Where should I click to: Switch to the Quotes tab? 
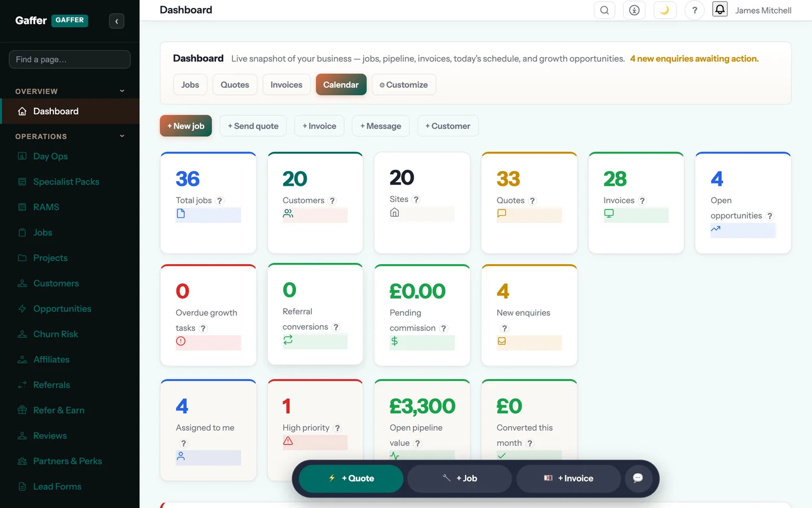(x=235, y=85)
